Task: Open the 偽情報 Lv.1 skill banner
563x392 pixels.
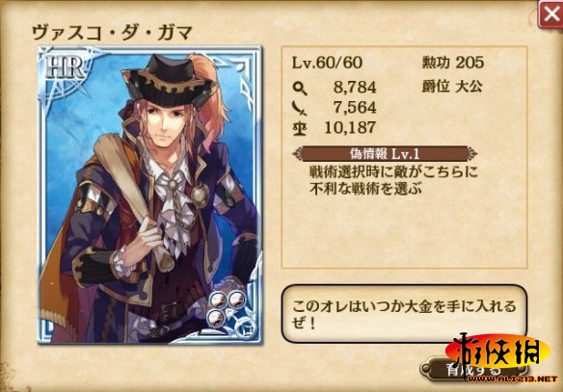Action: pos(385,154)
